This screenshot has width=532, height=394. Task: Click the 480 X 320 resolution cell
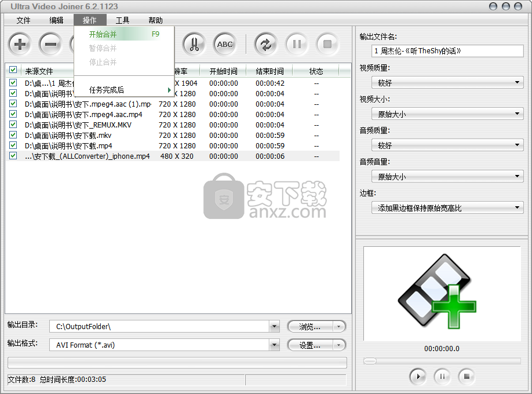(x=177, y=156)
